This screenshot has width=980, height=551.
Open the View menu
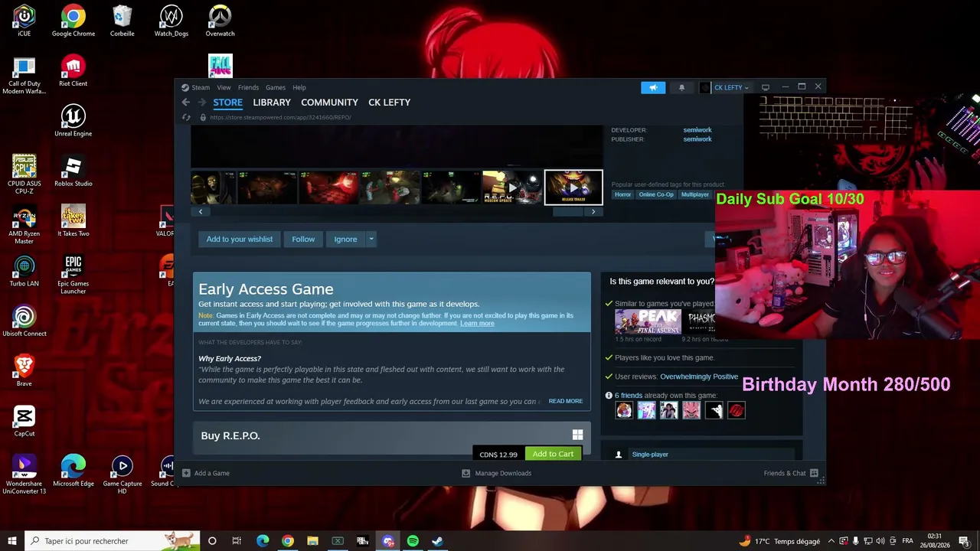tap(224, 87)
